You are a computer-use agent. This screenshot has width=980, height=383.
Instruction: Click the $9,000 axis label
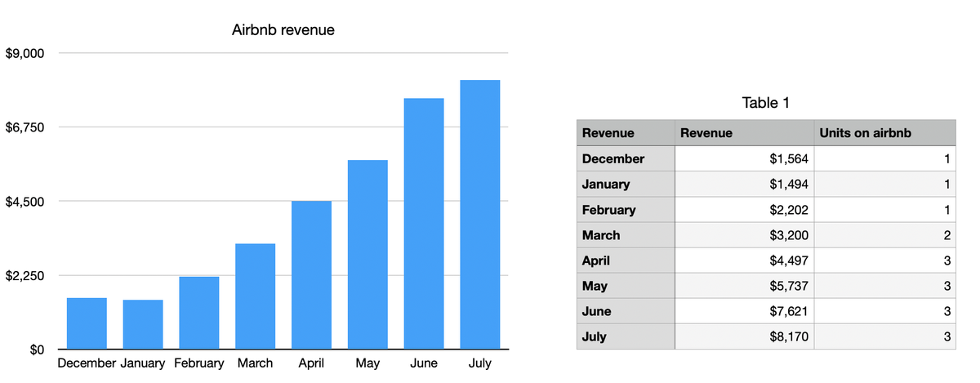click(x=24, y=54)
